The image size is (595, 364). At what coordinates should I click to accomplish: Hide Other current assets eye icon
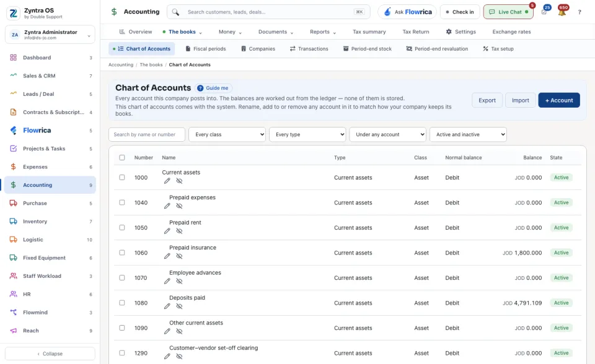(180, 331)
